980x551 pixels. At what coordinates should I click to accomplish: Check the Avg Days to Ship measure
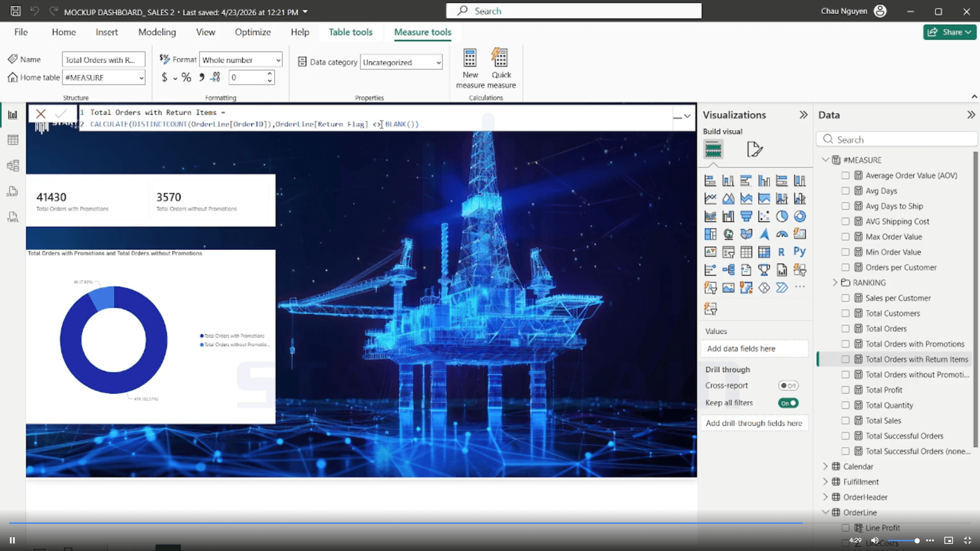[x=845, y=206]
